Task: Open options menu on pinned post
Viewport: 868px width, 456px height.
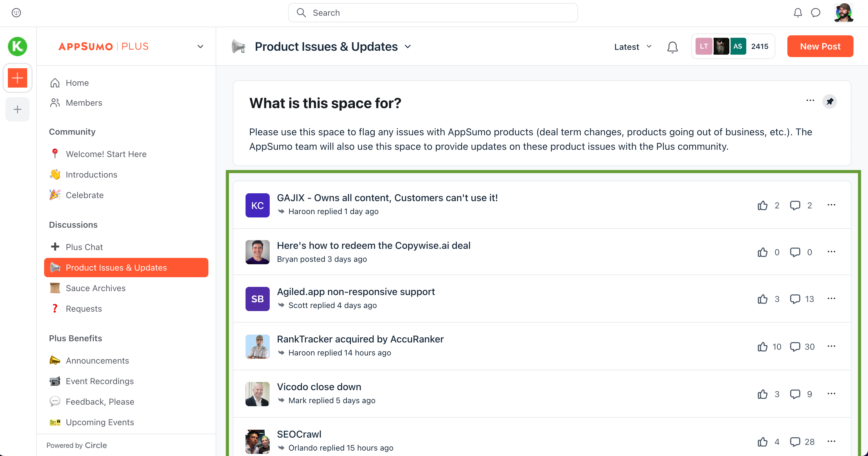Action: (x=810, y=101)
